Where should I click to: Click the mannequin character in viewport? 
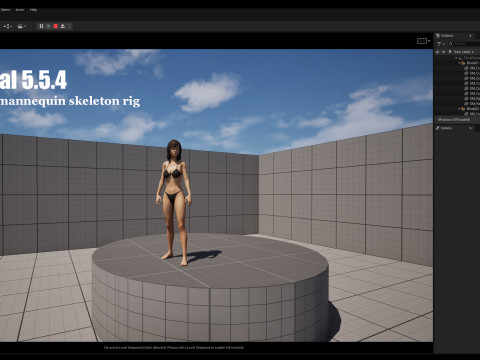coord(174,202)
